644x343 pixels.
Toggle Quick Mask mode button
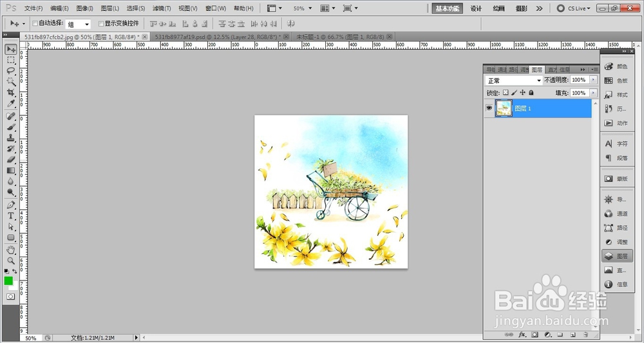pyautogui.click(x=11, y=296)
